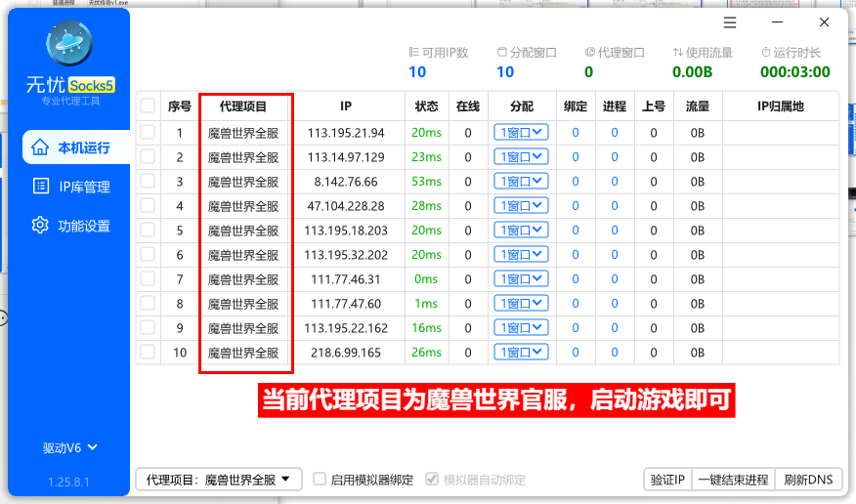Enable 启用模拟器绑定 checkbox
The image size is (856, 504).
click(320, 479)
